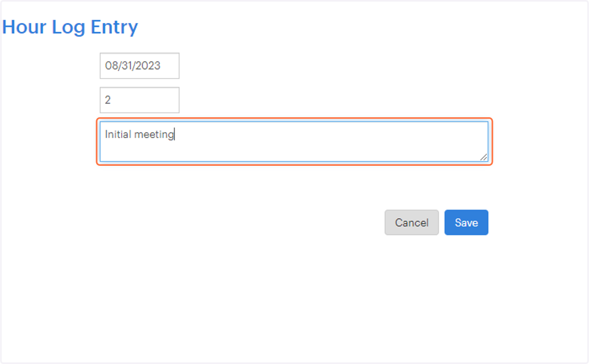Image resolution: width=589 pixels, height=364 pixels.
Task: Click the word Hour in page title
Action: [25, 27]
